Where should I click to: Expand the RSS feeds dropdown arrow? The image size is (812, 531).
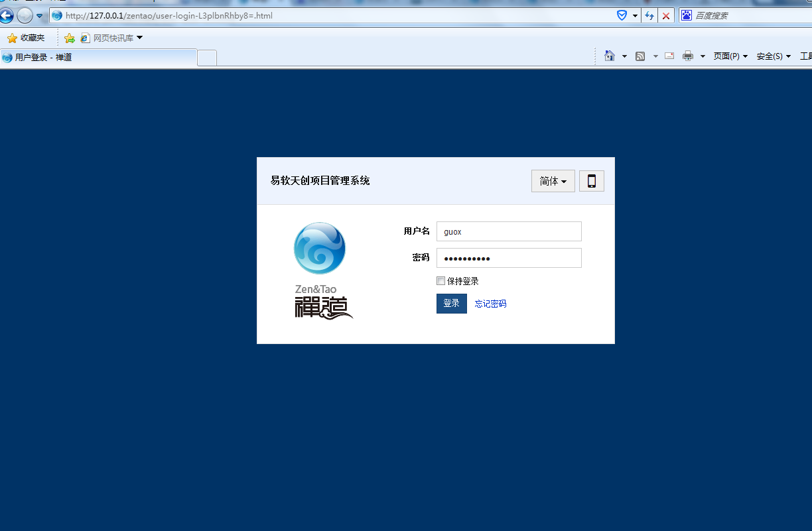(x=655, y=56)
